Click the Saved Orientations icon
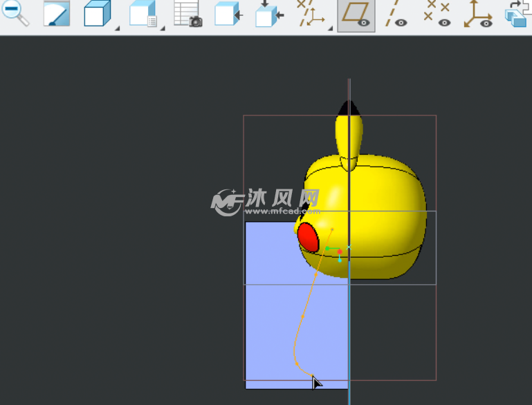This screenshot has height=405, width=532. coord(143,14)
